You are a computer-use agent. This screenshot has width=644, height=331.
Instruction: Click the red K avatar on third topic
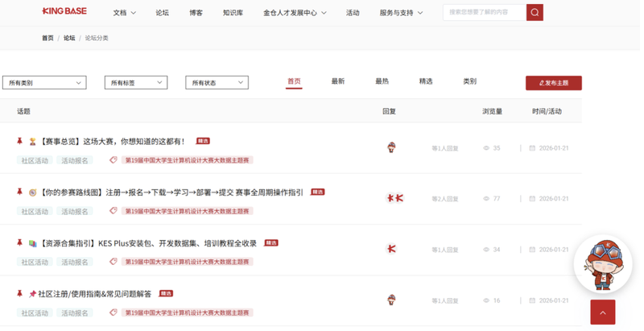click(x=392, y=249)
